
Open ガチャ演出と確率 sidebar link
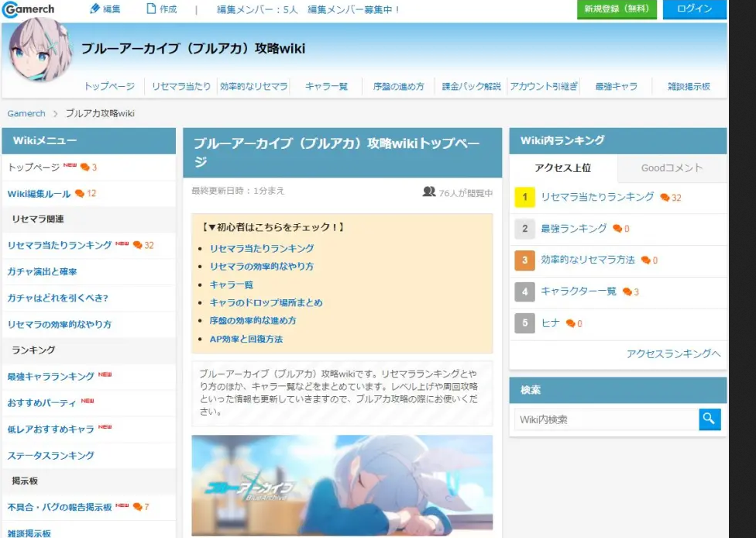pyautogui.click(x=42, y=271)
